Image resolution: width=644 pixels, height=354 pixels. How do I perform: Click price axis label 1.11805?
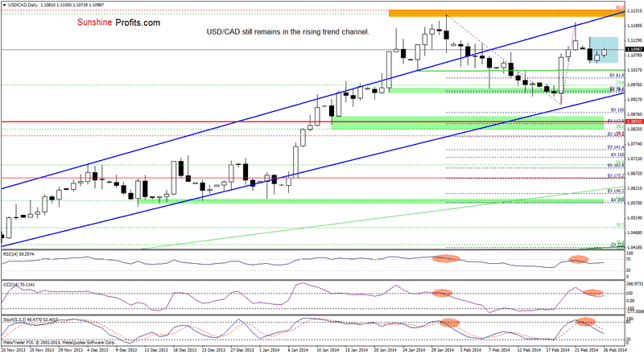click(x=635, y=26)
